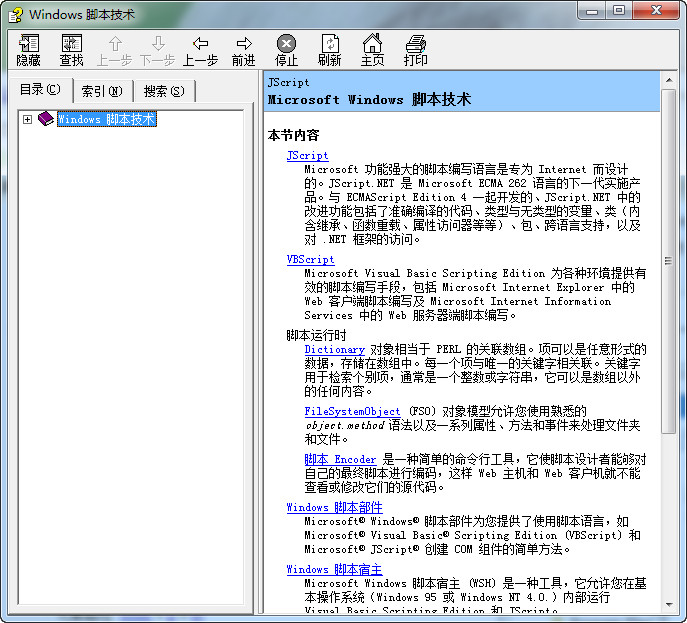Go forward with the 前进 arrow icon
Image resolution: width=687 pixels, height=623 pixels.
(243, 50)
